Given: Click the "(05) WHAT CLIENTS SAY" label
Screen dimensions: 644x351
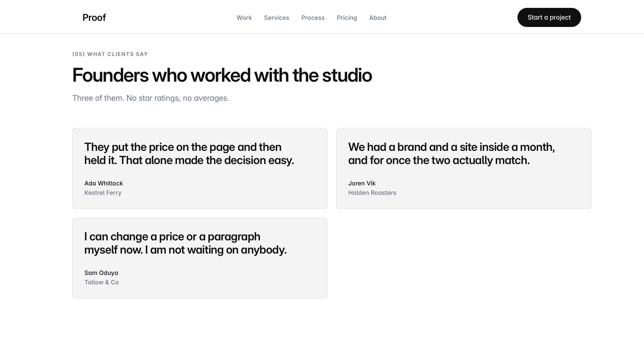Looking at the screenshot, I should (x=110, y=54).
